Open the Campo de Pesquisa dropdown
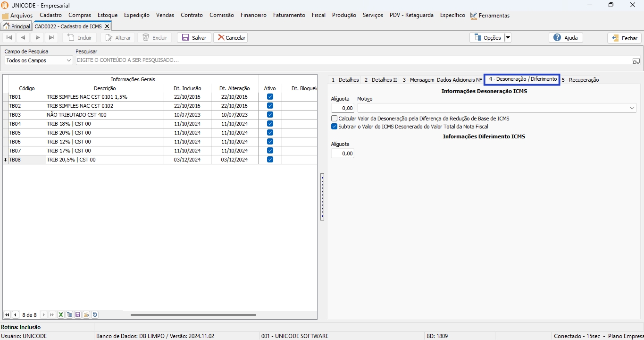Screen dimensions: 644x340 pyautogui.click(x=69, y=60)
